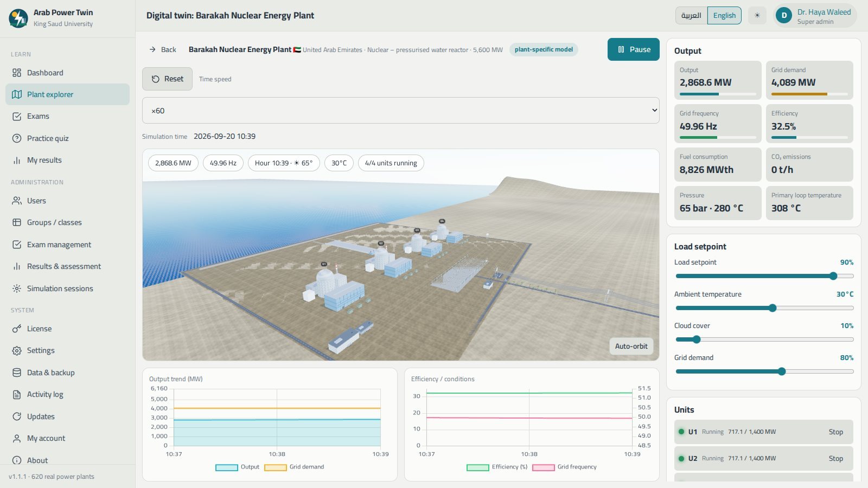This screenshot has width=868, height=488.
Task: Navigate to Data & backup
Action: 67,373
